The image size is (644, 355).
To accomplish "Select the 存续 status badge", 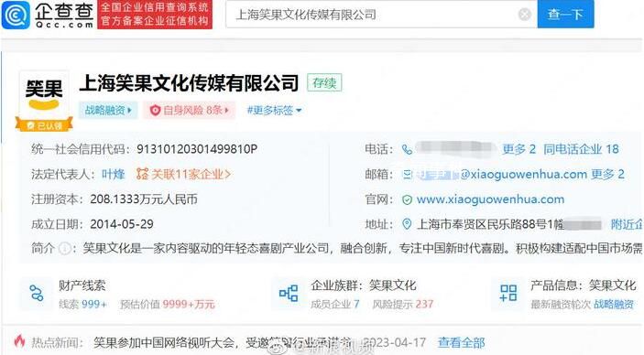I will (324, 83).
